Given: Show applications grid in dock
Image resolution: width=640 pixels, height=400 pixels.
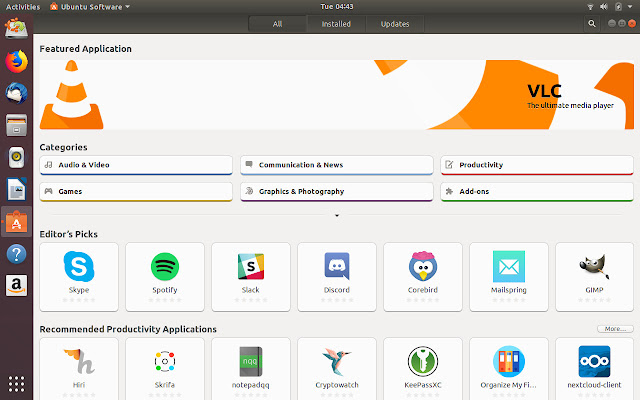Looking at the screenshot, I should [16, 384].
